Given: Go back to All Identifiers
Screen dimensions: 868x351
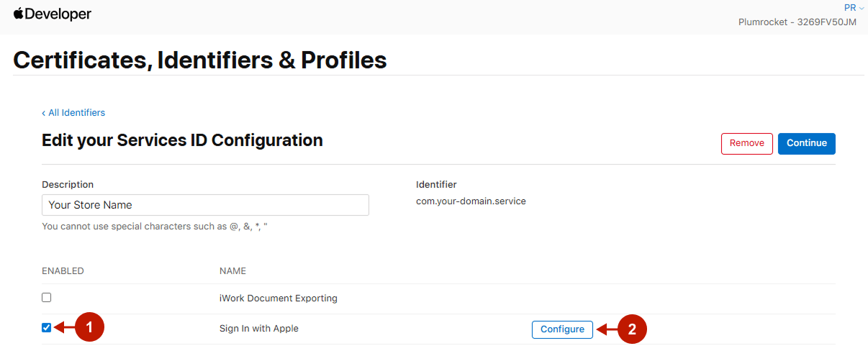Looking at the screenshot, I should tap(73, 113).
